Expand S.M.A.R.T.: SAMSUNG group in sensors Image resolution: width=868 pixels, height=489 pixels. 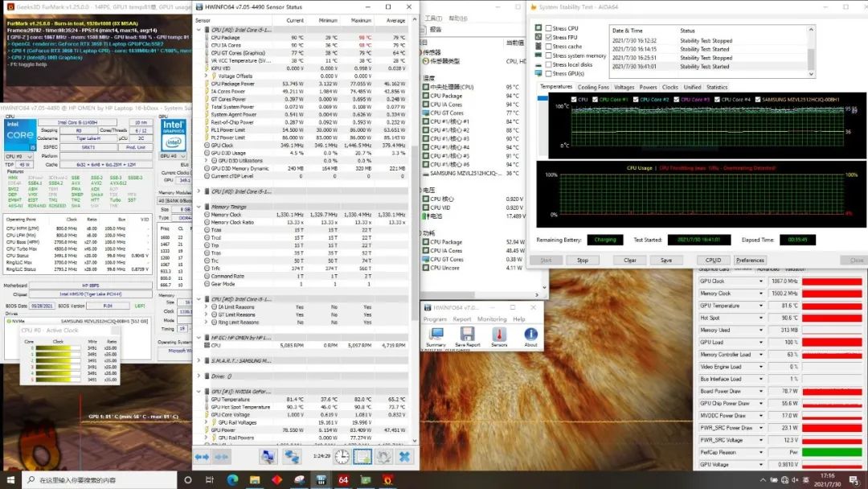(x=199, y=360)
